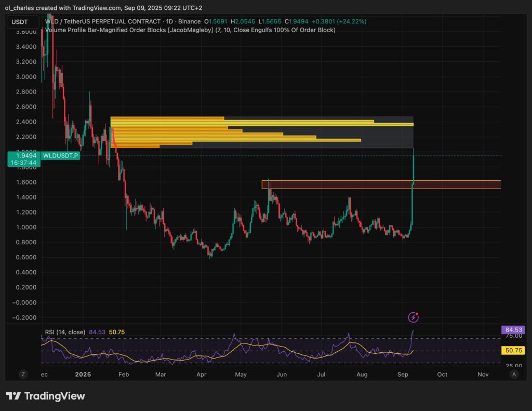Click the 1.0000 price axis level
Image resolution: width=532 pixels, height=411 pixels.
[24, 228]
